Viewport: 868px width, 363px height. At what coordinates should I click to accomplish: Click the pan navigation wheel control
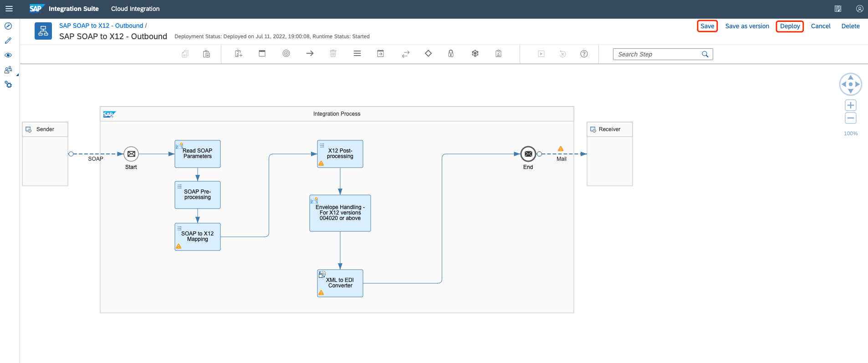(x=851, y=84)
